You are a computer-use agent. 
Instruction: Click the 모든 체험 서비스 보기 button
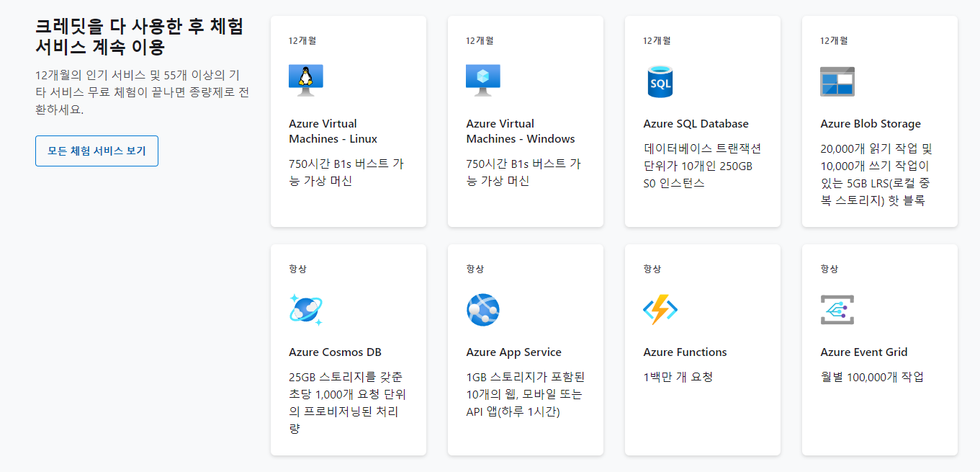[x=96, y=151]
